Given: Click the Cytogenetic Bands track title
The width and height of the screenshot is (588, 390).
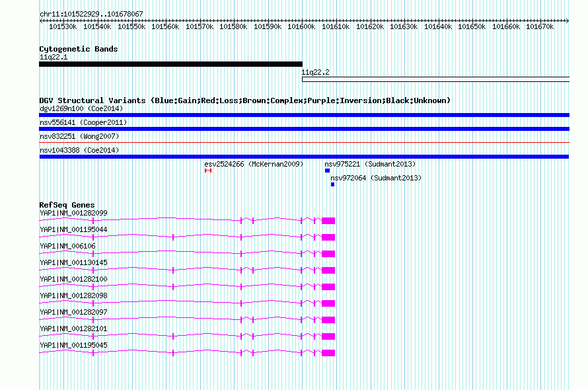Looking at the screenshot, I should pyautogui.click(x=79, y=49).
